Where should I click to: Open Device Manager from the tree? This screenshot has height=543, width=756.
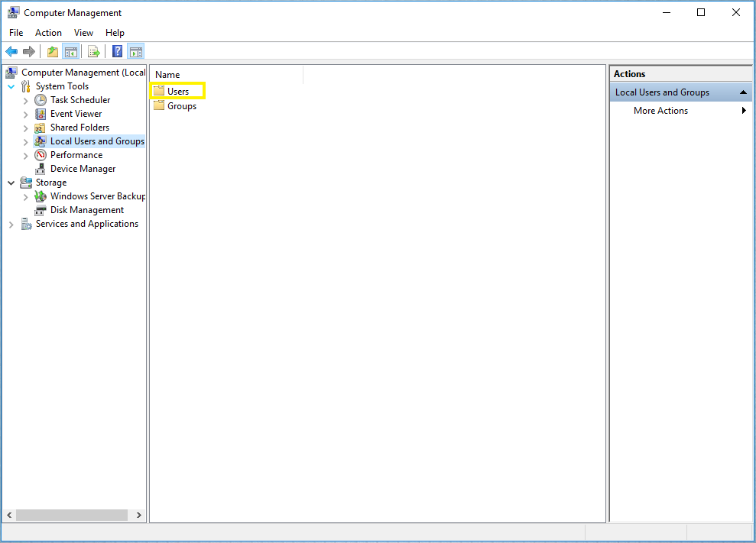(83, 169)
